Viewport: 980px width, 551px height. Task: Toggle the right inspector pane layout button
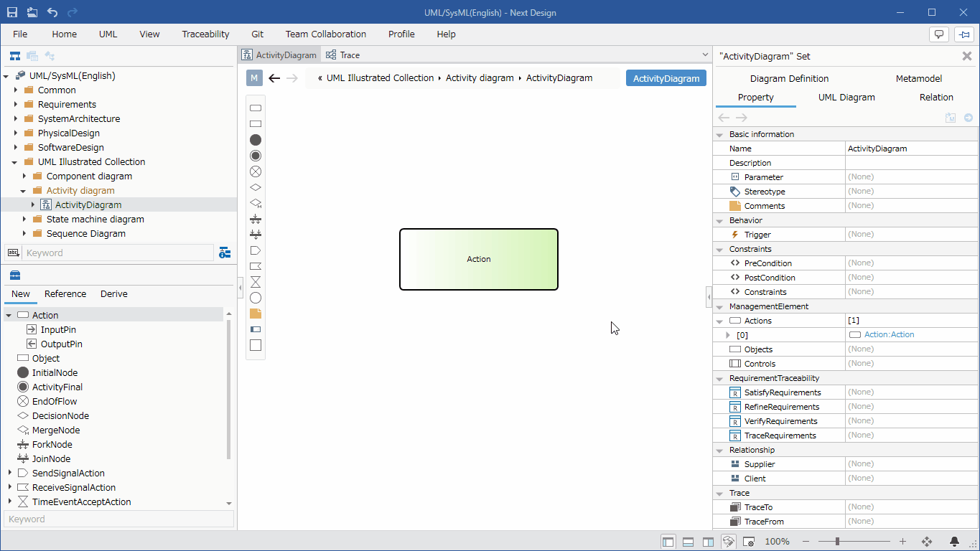(708, 542)
